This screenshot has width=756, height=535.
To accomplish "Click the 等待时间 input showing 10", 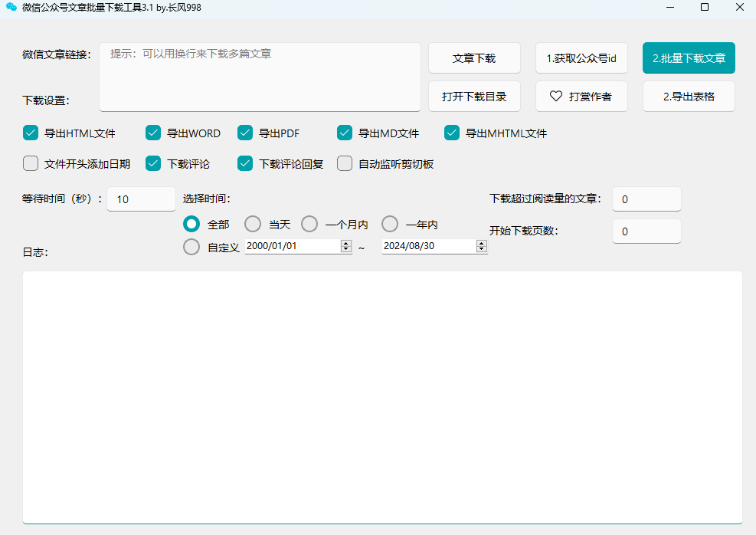I will (x=141, y=199).
